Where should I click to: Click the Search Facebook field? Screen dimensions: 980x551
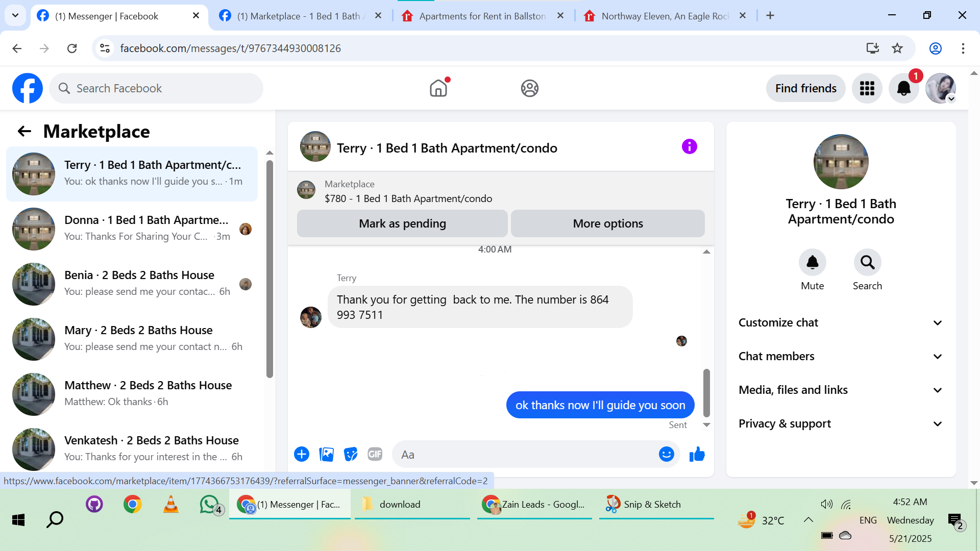tap(156, 88)
